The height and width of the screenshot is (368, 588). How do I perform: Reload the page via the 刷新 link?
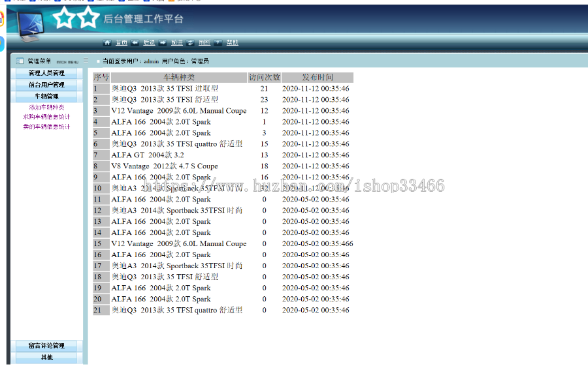coord(204,42)
